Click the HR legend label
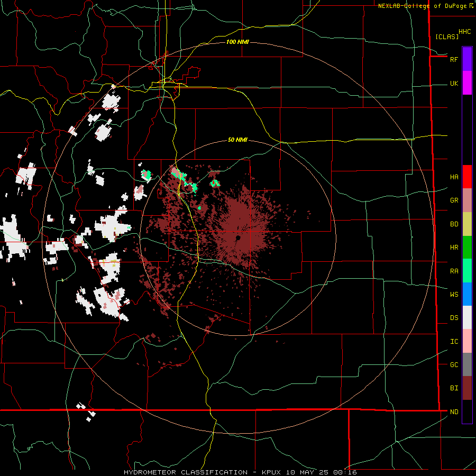The width and height of the screenshot is (476, 476). [454, 248]
